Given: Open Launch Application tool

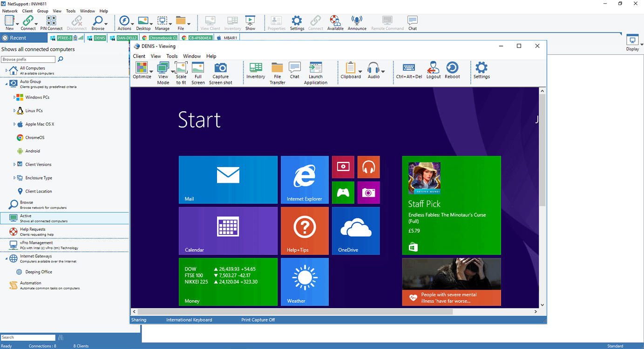Looking at the screenshot, I should [x=315, y=68].
